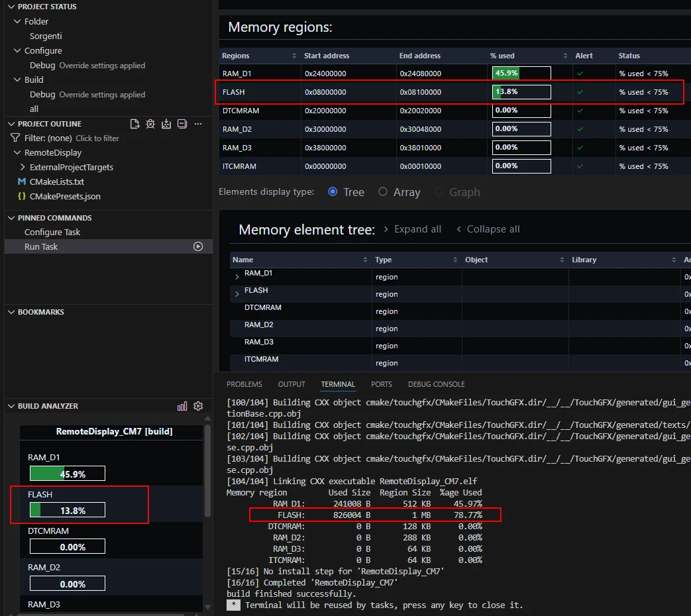
Task: Collapse the RemoteDisplay tree node
Action: pos(17,152)
